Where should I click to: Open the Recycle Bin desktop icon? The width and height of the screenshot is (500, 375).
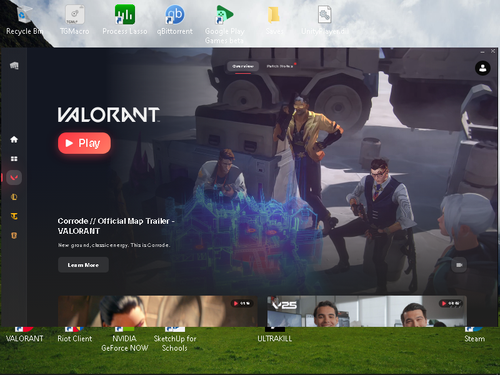25,20
